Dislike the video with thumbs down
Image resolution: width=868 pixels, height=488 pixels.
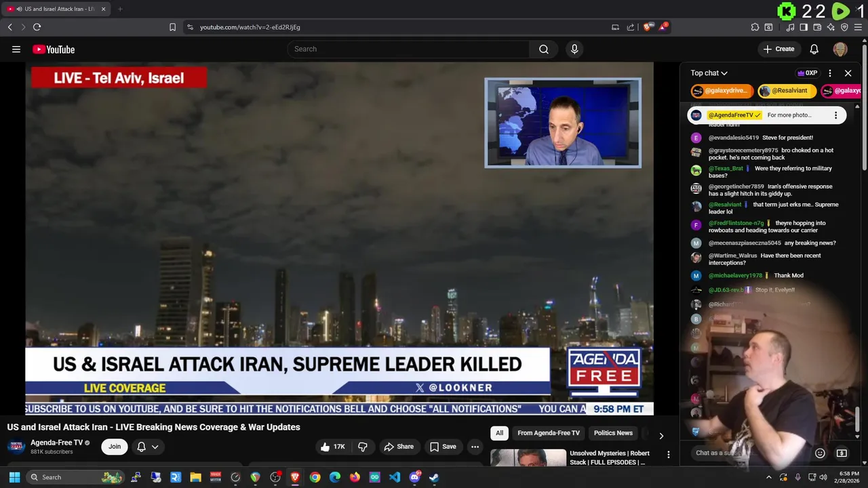click(363, 447)
